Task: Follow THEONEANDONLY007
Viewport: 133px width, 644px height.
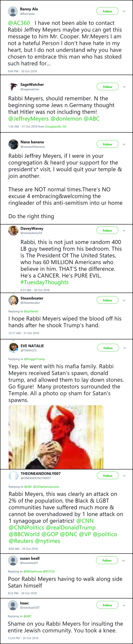Action: point(108,476)
